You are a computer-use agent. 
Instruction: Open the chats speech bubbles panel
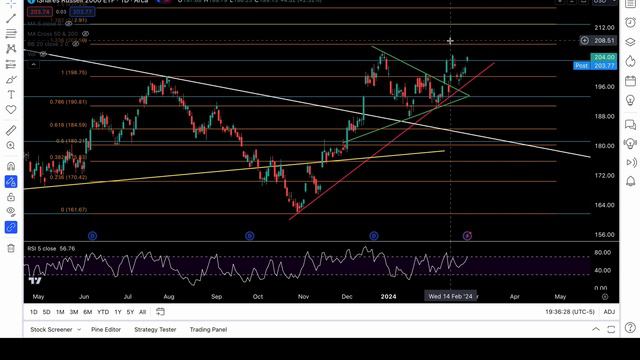[630, 124]
